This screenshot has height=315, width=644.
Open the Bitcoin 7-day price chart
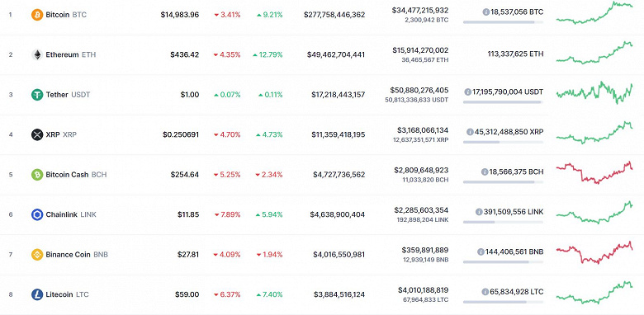(594, 12)
